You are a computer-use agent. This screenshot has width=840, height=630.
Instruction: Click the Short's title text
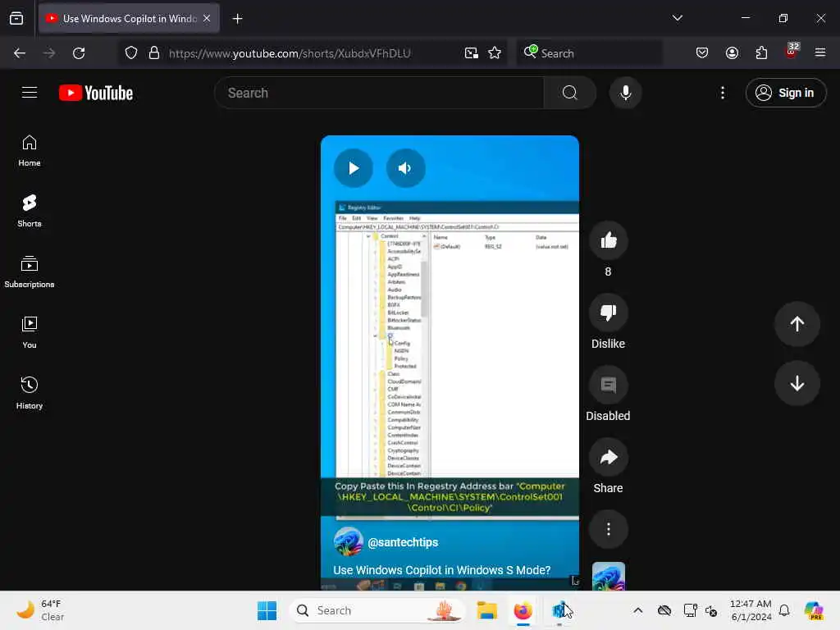tap(442, 570)
